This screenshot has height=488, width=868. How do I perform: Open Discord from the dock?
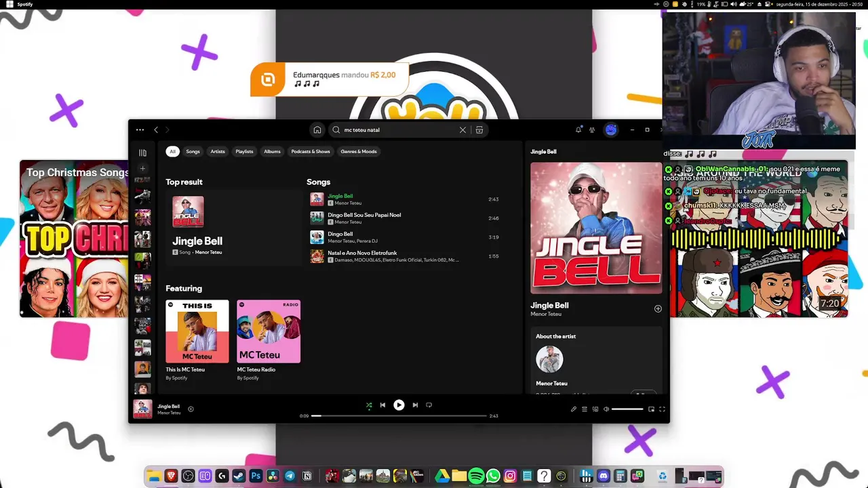click(604, 476)
